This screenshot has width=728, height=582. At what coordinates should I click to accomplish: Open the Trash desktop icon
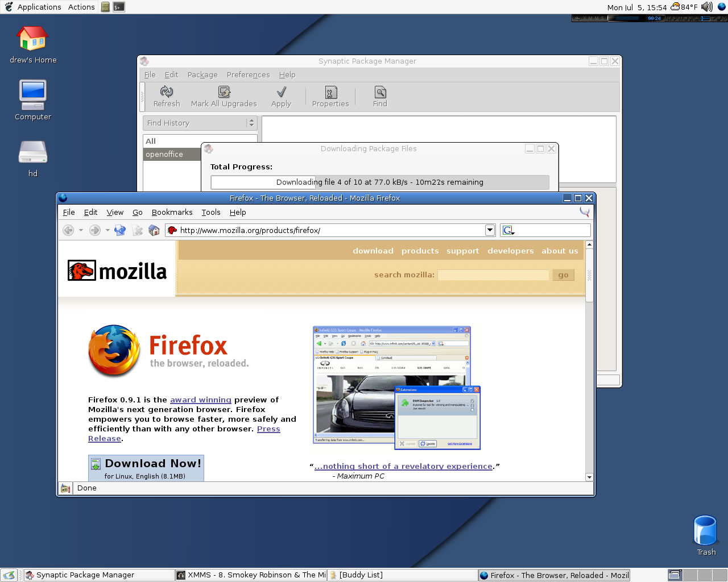pyautogui.click(x=706, y=535)
